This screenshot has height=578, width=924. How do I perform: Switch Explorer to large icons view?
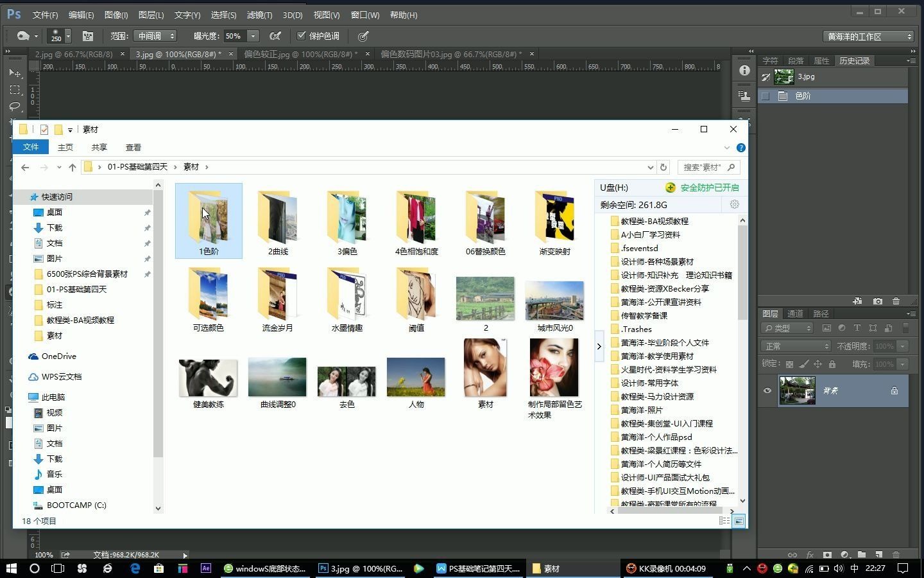739,521
